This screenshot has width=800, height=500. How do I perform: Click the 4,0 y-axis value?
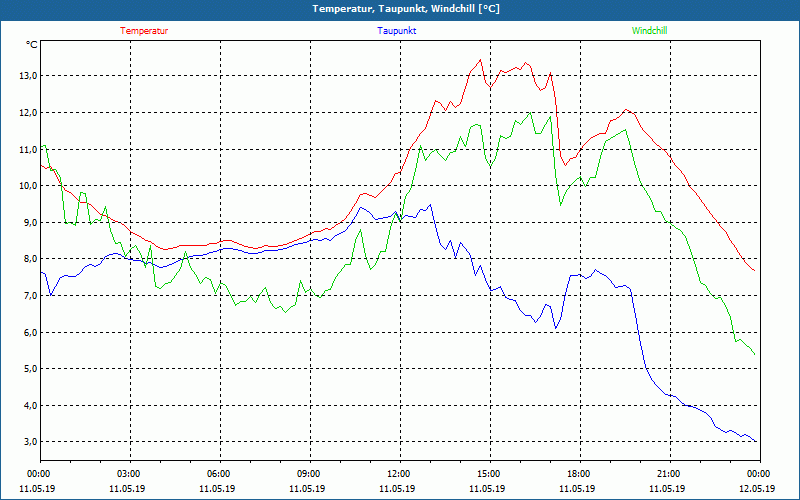[x=30, y=405]
